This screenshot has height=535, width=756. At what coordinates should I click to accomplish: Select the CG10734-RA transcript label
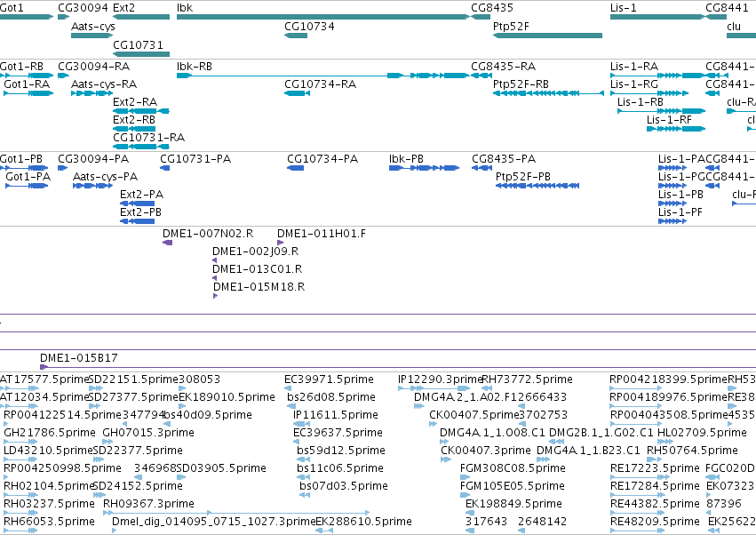click(x=320, y=84)
